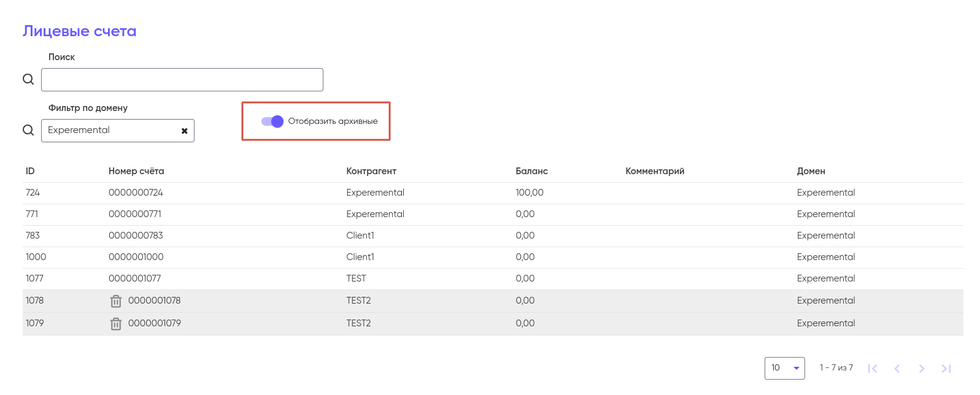Go to the next page arrow
Screen dimensions: 980x395
[921, 369]
